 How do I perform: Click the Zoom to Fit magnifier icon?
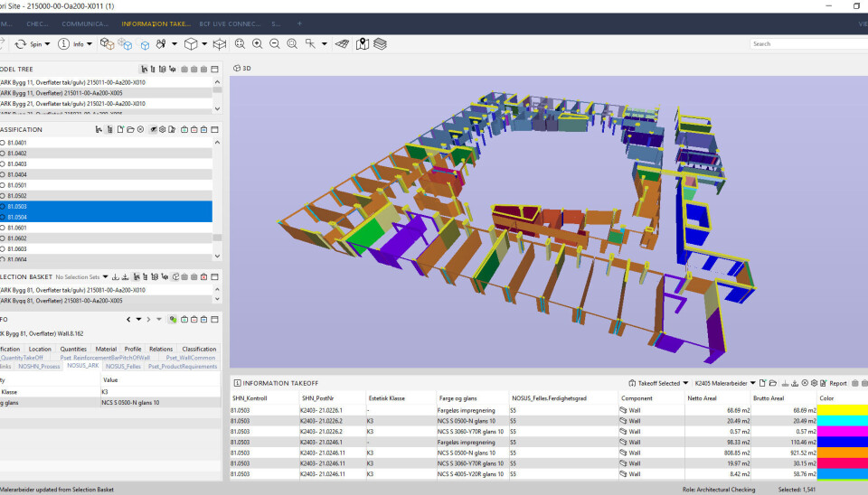pos(240,43)
